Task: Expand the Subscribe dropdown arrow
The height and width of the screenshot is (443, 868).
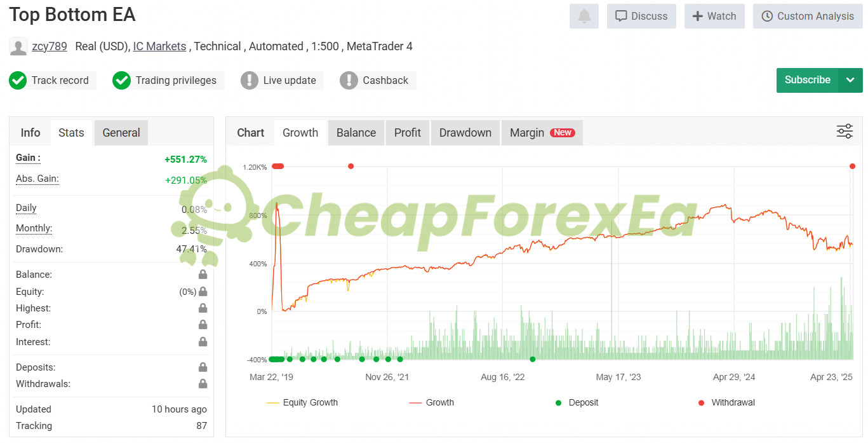Action: coord(851,80)
